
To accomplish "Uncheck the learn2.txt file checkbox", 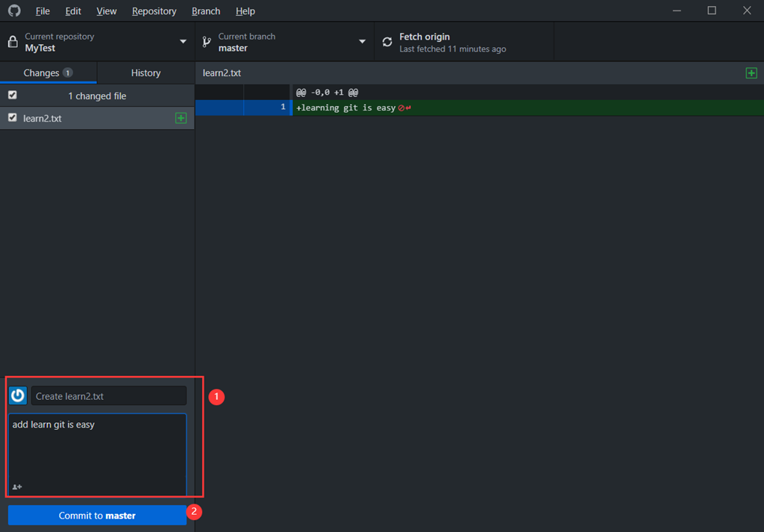I will pos(13,118).
